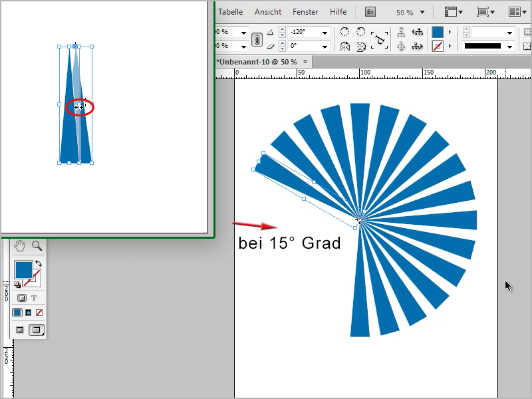Decrease rotation angle with down stepper
The image size is (532, 399).
[x=282, y=35]
